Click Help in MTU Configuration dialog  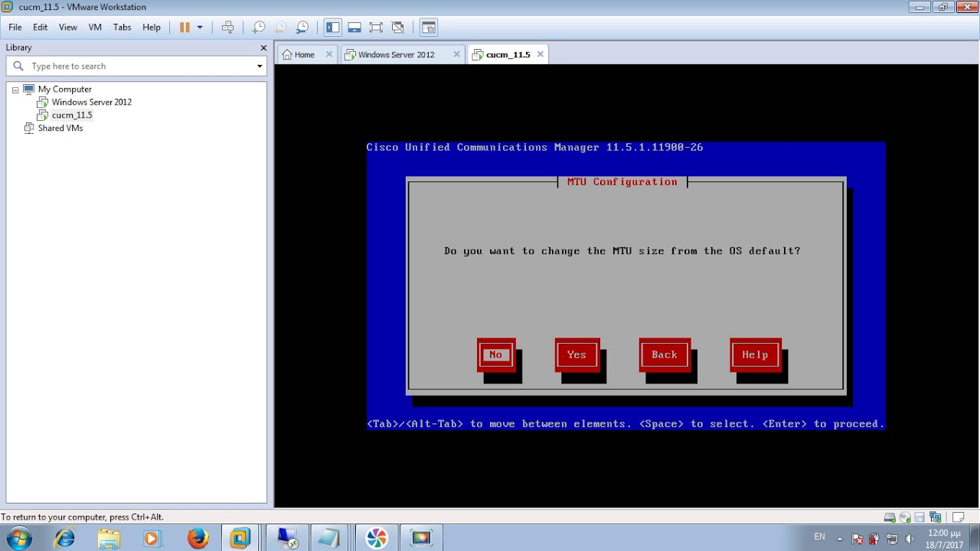[x=755, y=355]
